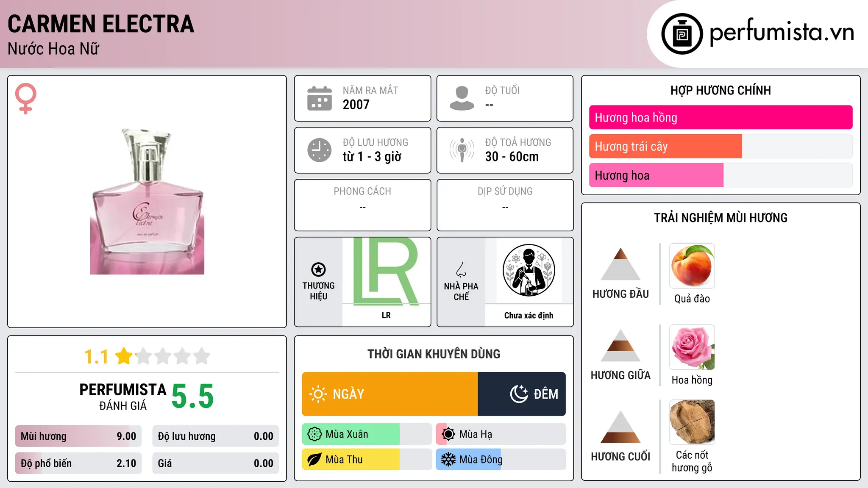Click the Giá 0.00 score bar
Viewport: 868px width, 488px height.
(216, 463)
